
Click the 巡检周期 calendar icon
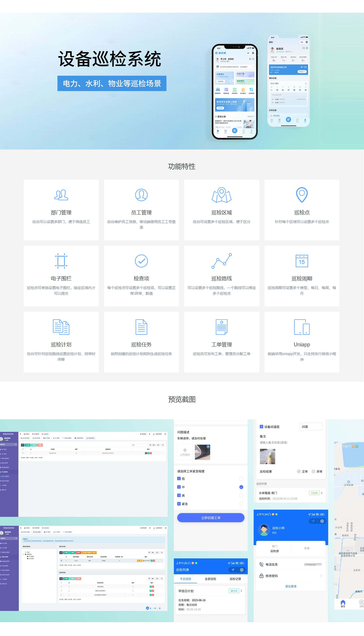302,261
